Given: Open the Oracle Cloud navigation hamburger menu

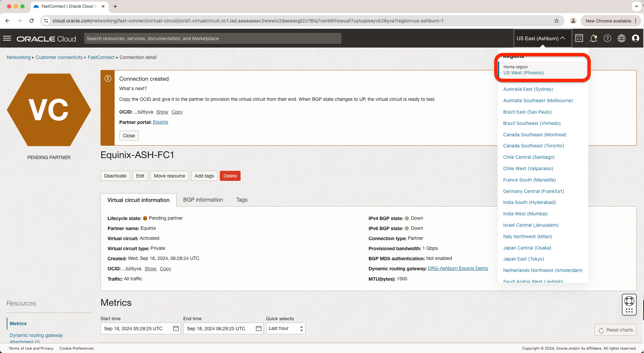Looking at the screenshot, I should [x=7, y=39].
